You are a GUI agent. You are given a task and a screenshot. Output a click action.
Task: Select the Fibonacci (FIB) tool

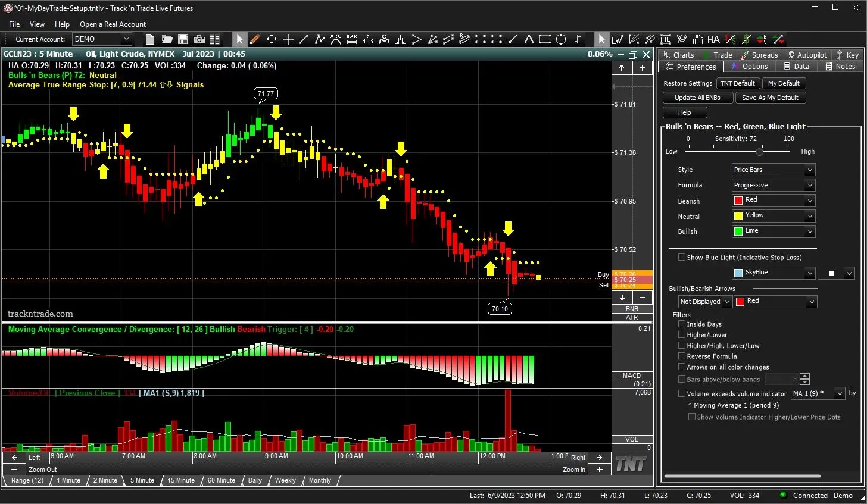coord(666,39)
